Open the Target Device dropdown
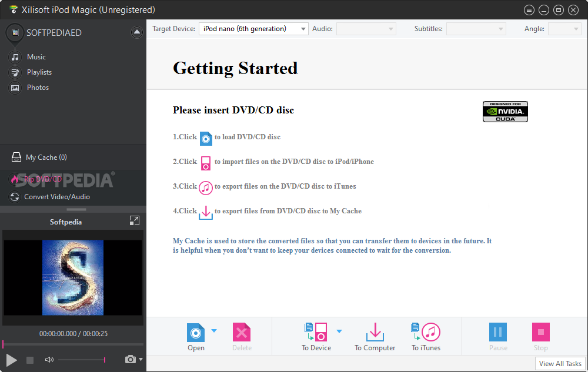The image size is (588, 372). click(x=253, y=29)
